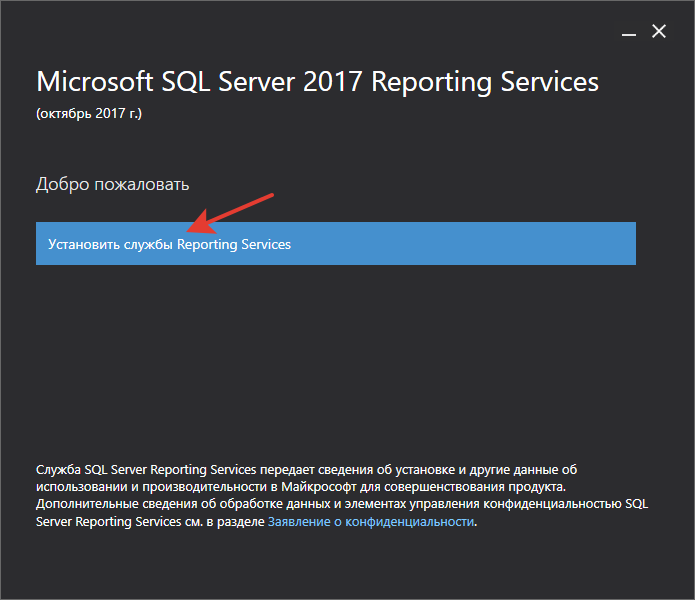Viewport: 695px width, 600px height.
Task: Click the (октябрь 2017 г.) version text
Action: (89, 113)
